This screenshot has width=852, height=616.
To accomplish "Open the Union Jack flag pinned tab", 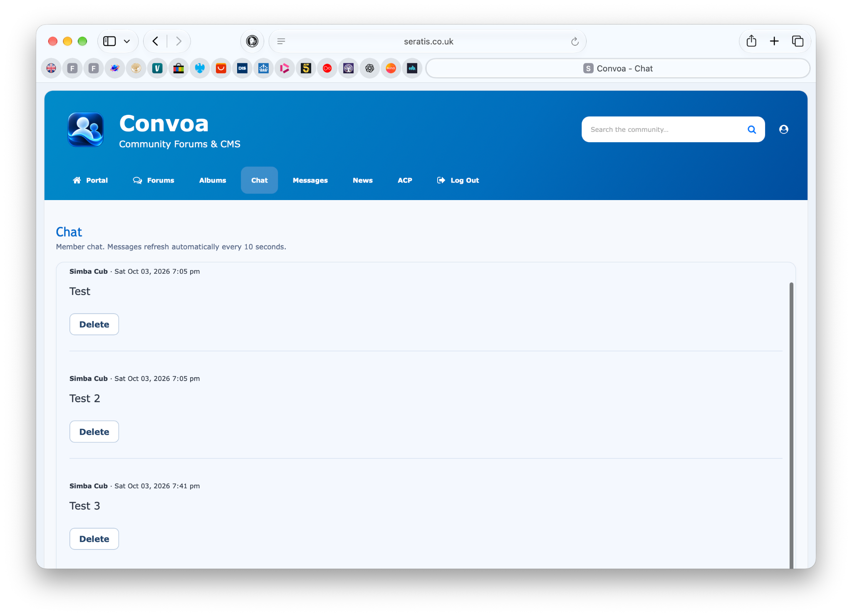I will tap(51, 68).
